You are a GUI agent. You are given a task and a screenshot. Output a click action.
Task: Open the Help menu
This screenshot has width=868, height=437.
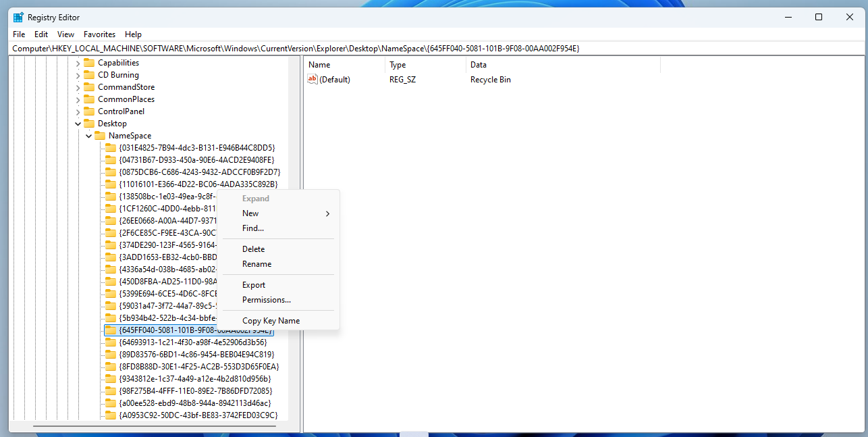point(134,34)
